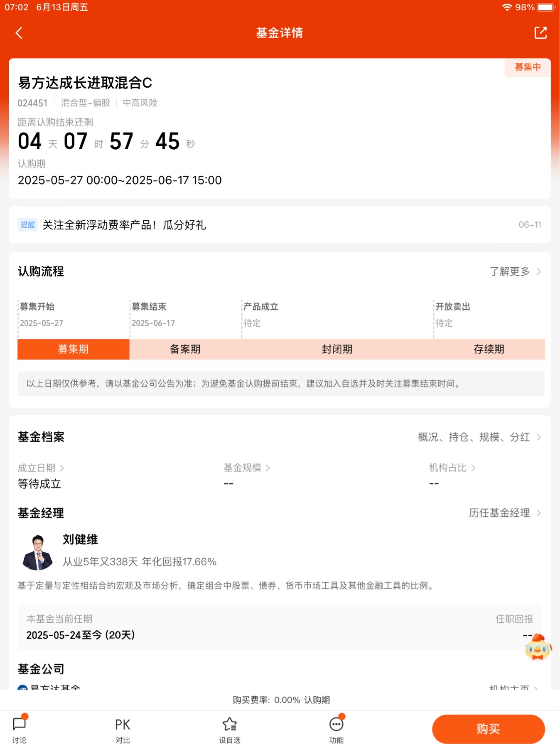
Task: Tap 从业5年又338天 年化回报17.66% line
Action: (x=140, y=562)
